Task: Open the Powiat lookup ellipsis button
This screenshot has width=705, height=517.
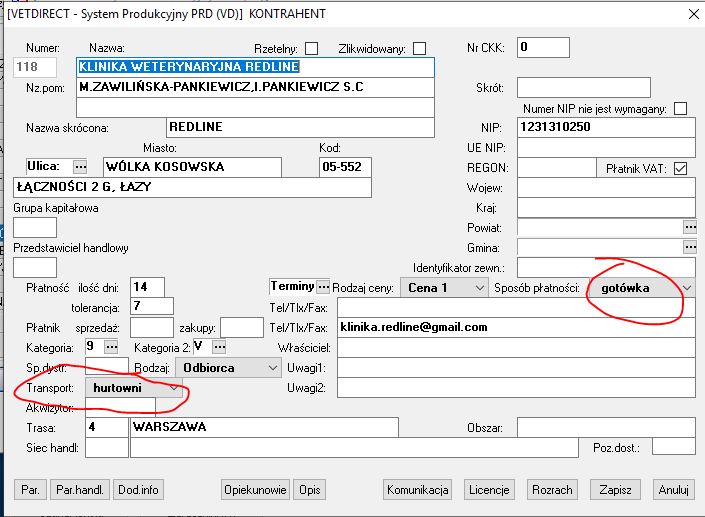Action: pos(689,227)
